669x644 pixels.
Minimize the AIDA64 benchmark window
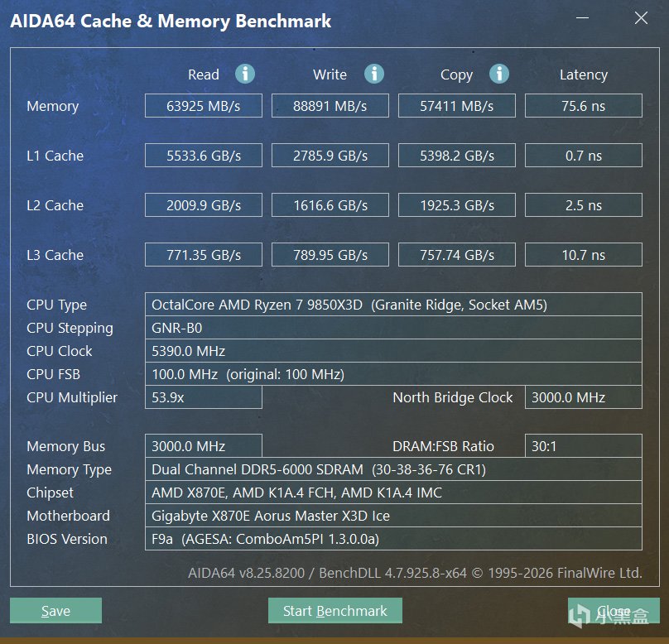[582, 18]
